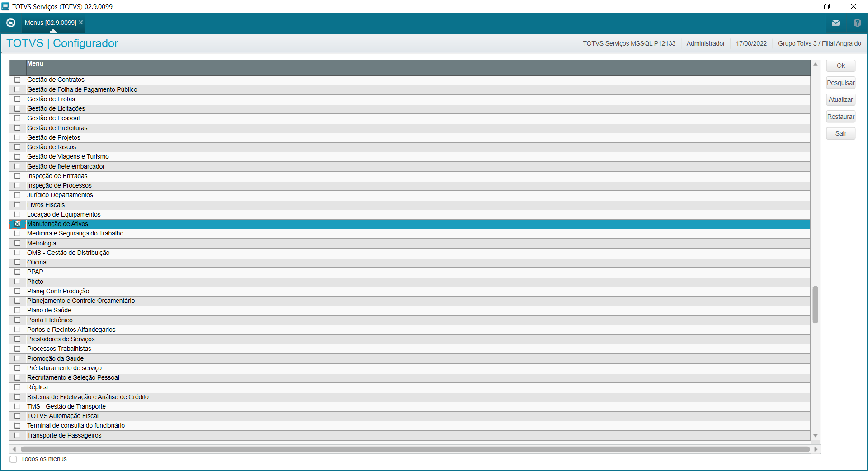
Task: Click the Restaurar button
Action: (841, 117)
